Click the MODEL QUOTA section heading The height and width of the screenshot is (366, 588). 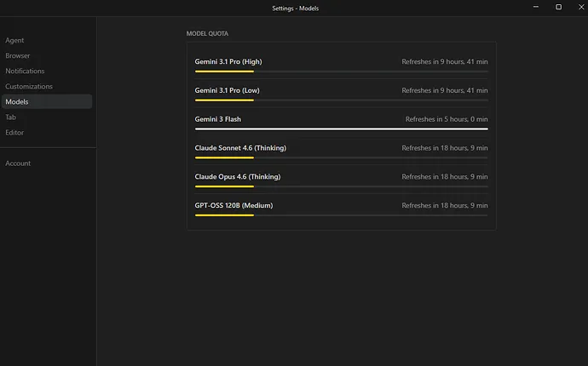(207, 33)
